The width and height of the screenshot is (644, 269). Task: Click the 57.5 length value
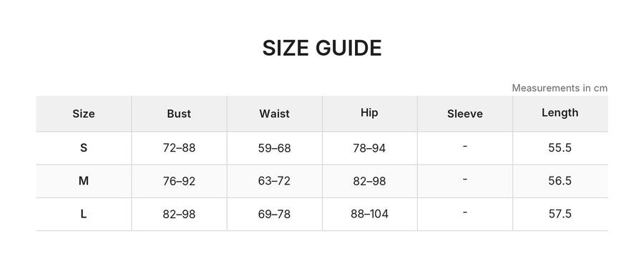(x=560, y=214)
